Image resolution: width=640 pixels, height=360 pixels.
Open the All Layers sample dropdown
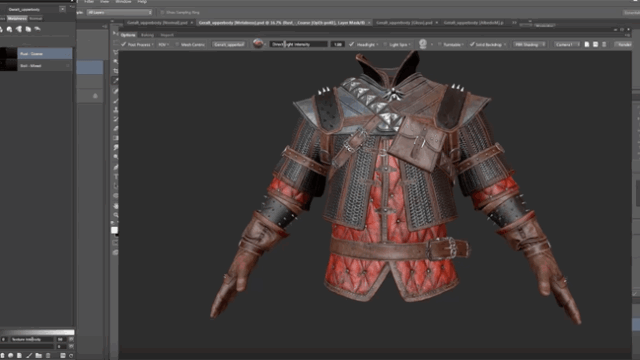pyautogui.click(x=119, y=13)
